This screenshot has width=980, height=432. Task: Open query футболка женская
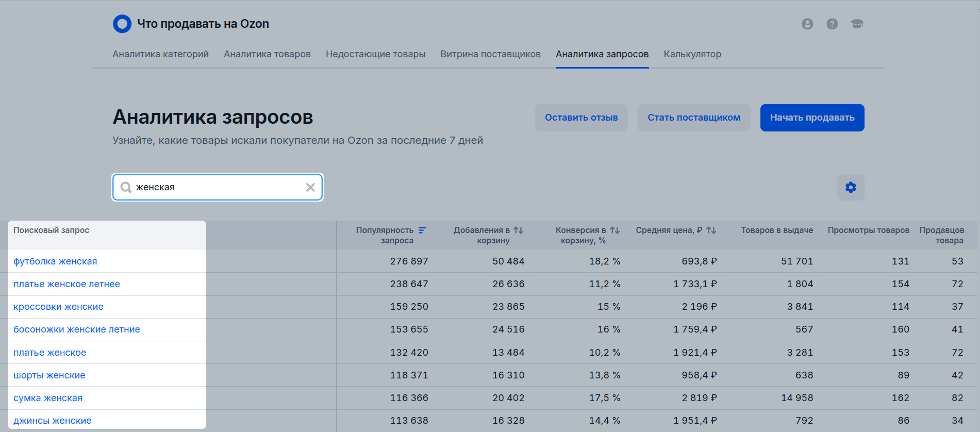pyautogui.click(x=55, y=261)
